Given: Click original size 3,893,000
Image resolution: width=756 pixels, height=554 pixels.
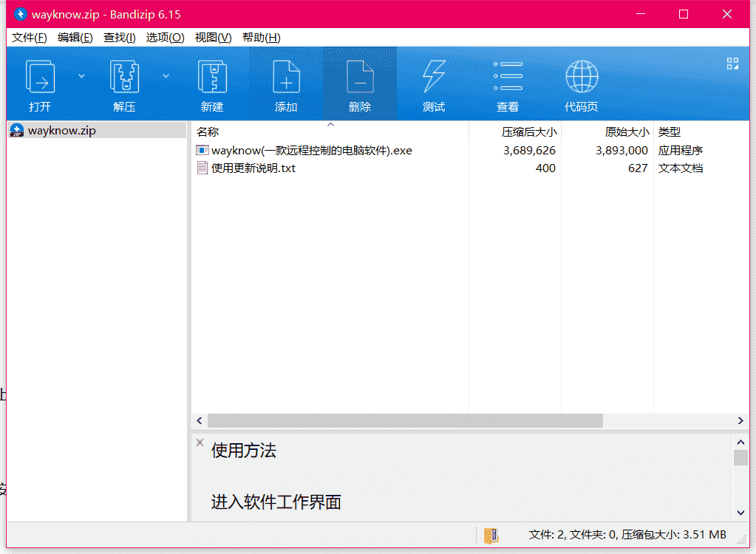Looking at the screenshot, I should 622,151.
